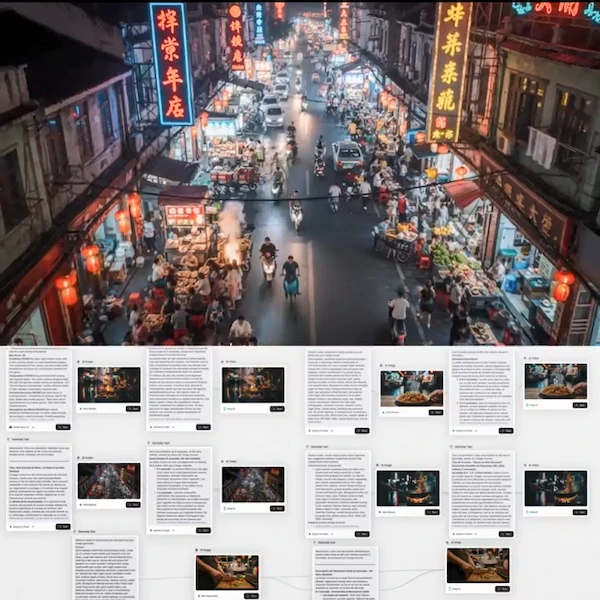Click the large night market street preview
The image size is (600, 600).
tap(300, 172)
